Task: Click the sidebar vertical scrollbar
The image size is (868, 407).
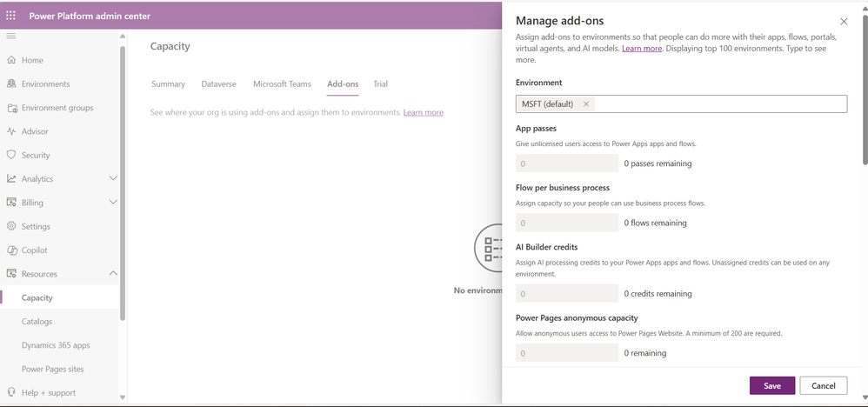Action: (123, 183)
